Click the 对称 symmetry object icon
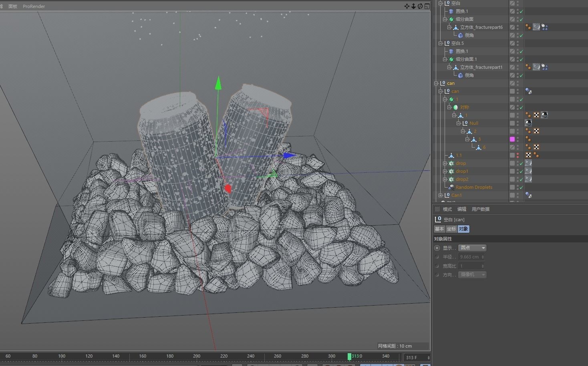The image size is (588, 366). (456, 107)
